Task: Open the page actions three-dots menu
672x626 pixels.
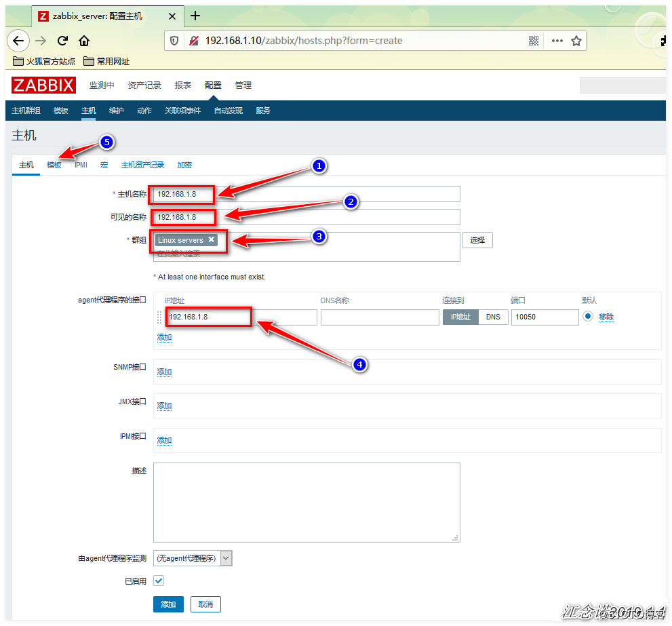Action: pos(557,41)
